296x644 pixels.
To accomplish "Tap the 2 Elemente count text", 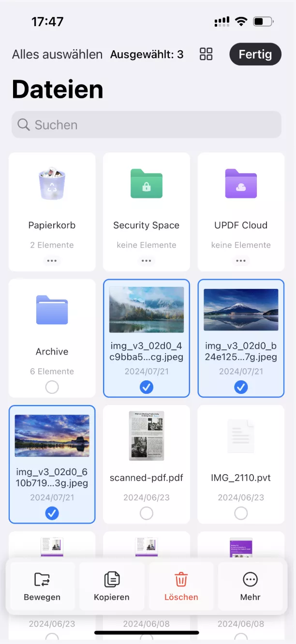I will 52,245.
